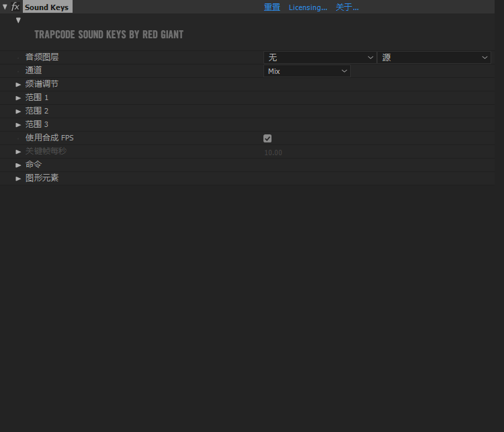The height and width of the screenshot is (432, 504).
Task: Expand the 关键帧每秒 property
Action: pos(18,152)
